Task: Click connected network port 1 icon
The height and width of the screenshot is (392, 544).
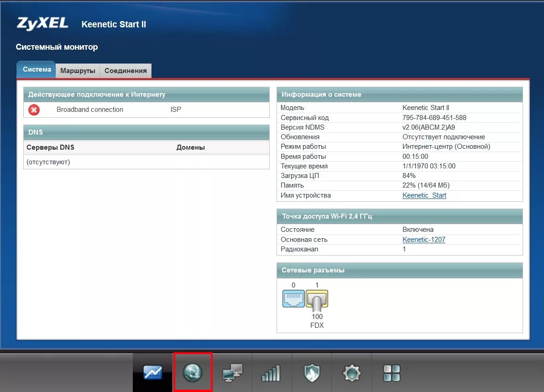Action: tap(317, 300)
